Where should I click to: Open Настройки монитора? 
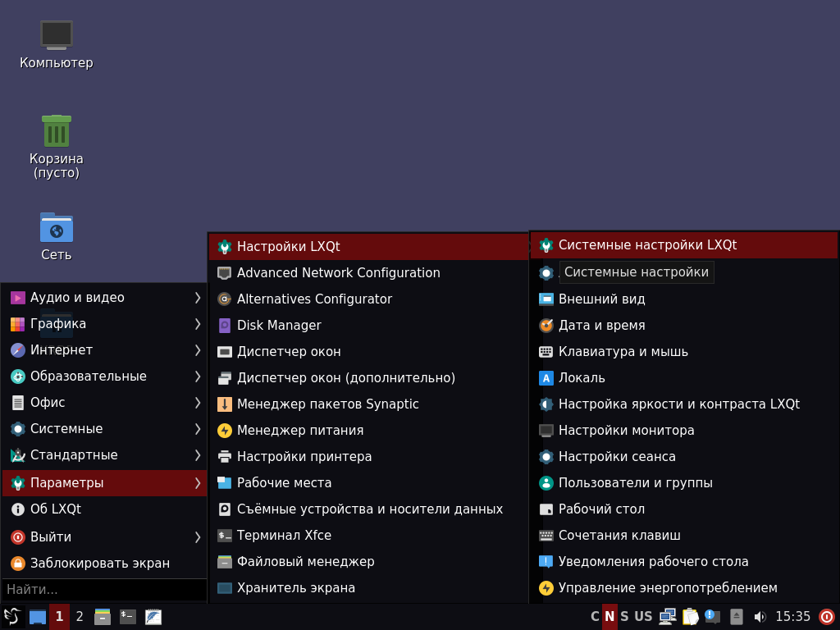click(683, 430)
